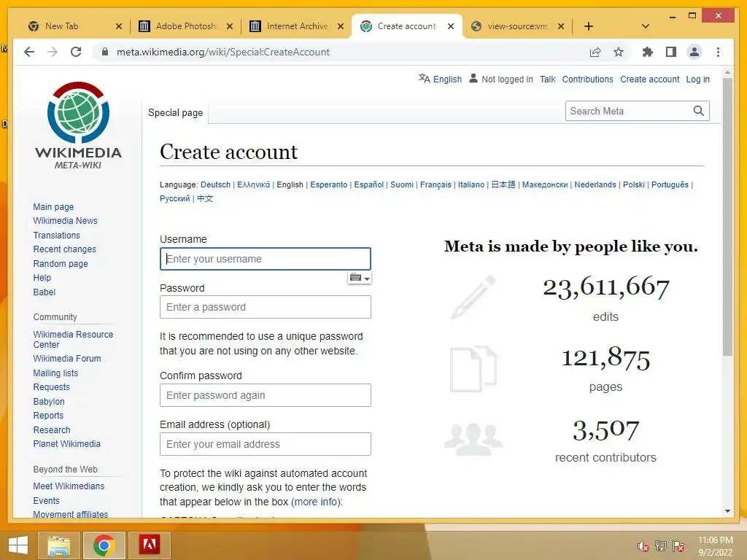The image size is (747, 560).
Task: Switch language to Español
Action: pyautogui.click(x=368, y=184)
